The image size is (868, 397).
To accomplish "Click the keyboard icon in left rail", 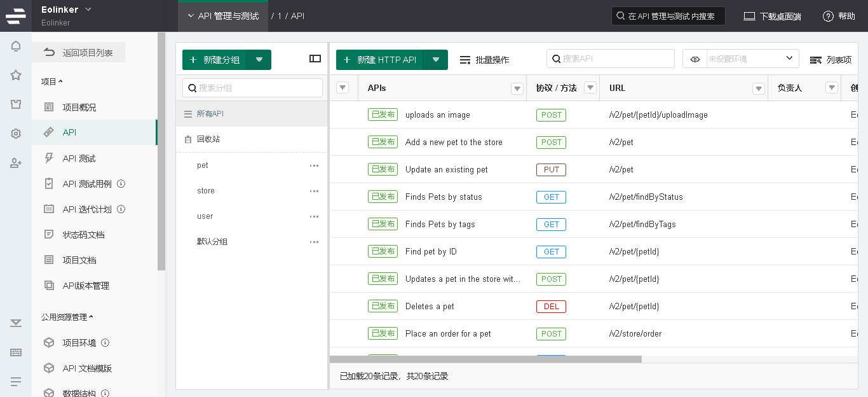I will point(16,352).
